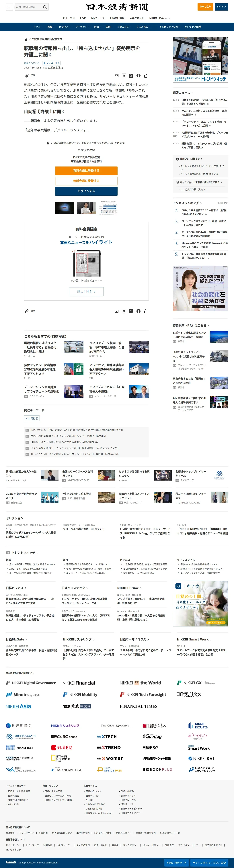Open 日経Gooday logo

click(x=152, y=737)
